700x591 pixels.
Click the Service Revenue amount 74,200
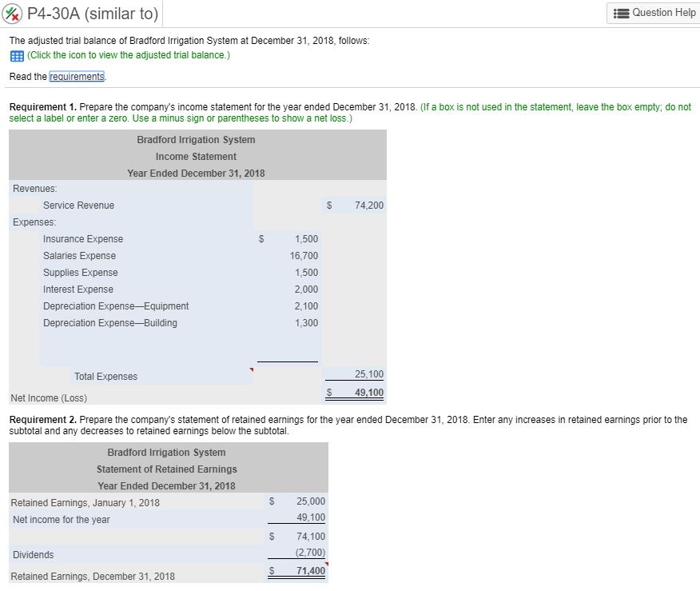coord(368,205)
